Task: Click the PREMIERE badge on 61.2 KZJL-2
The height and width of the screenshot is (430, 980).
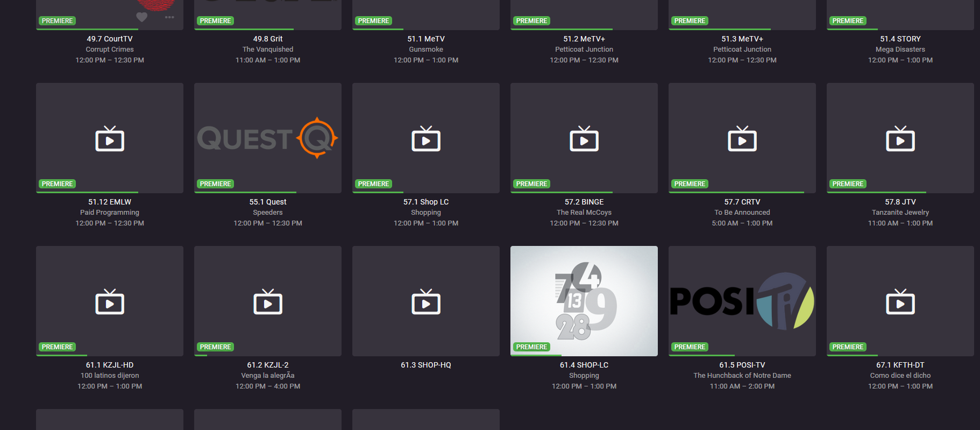Action: 215,347
